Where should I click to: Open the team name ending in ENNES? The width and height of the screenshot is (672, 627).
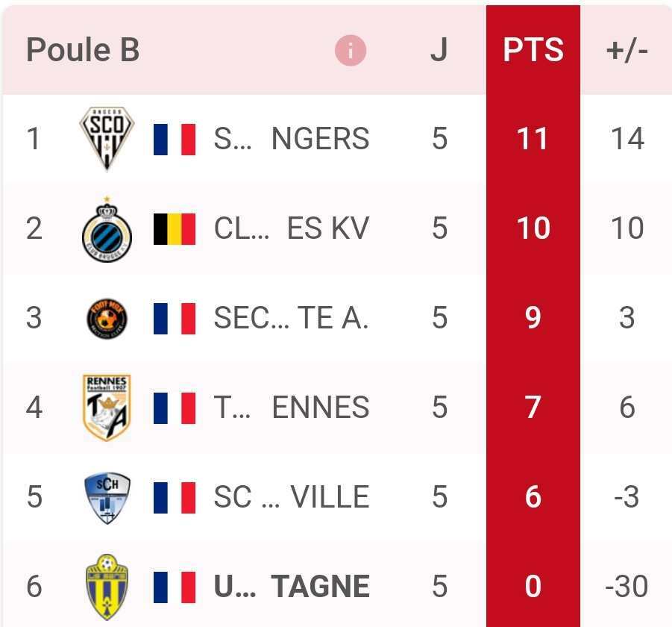tap(292, 408)
